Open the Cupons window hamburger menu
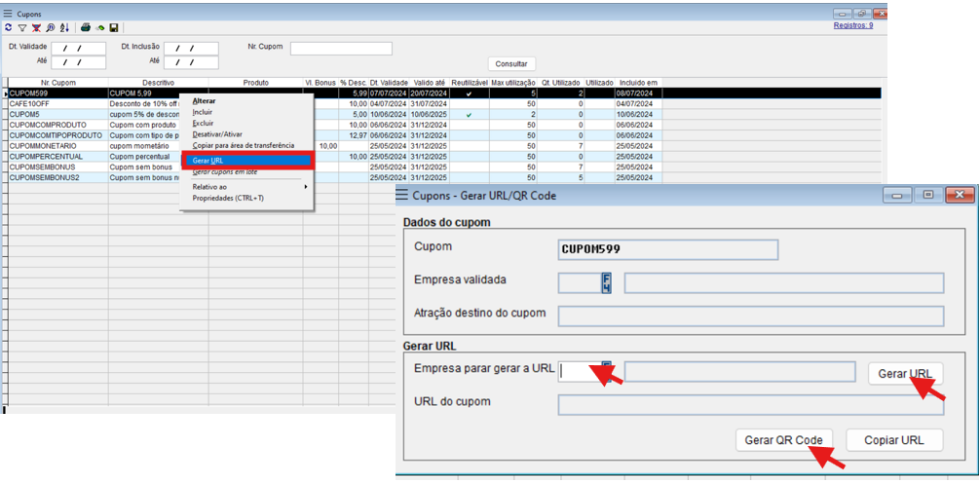This screenshot has width=980, height=483. point(9,14)
